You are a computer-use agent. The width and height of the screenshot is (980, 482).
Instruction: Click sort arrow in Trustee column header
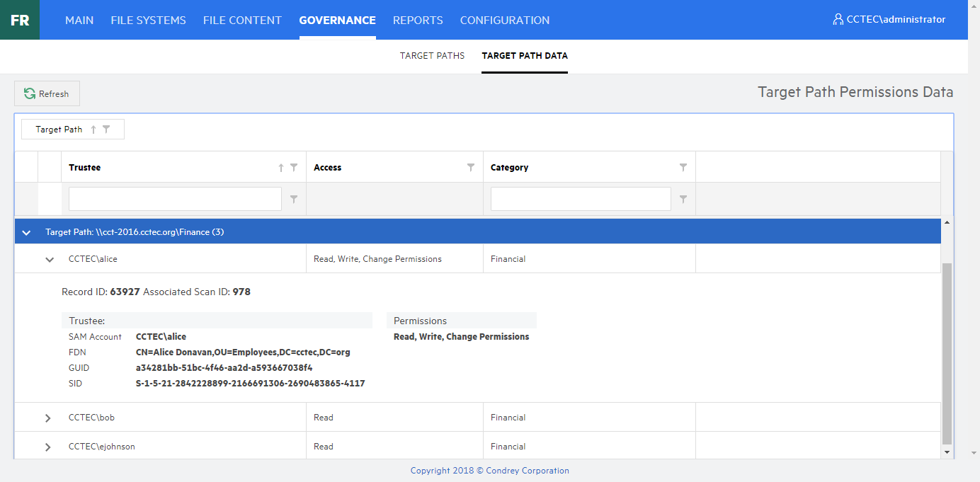pos(281,168)
